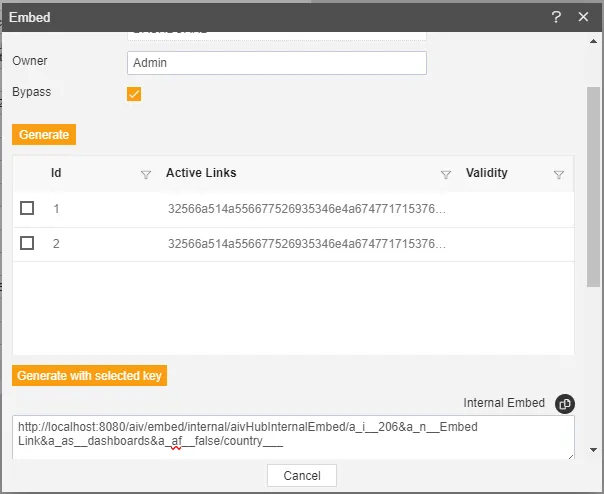Focus the Owner input field
The height and width of the screenshot is (494, 604).
(277, 63)
